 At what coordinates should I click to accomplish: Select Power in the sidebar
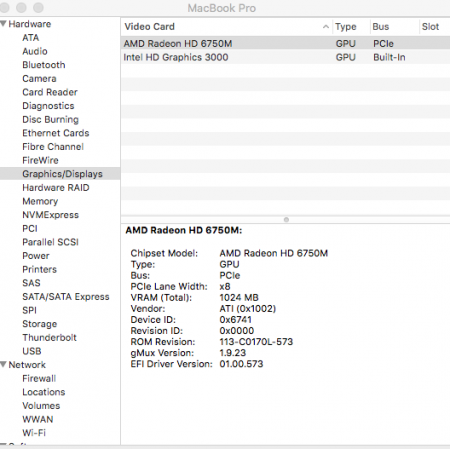(36, 256)
